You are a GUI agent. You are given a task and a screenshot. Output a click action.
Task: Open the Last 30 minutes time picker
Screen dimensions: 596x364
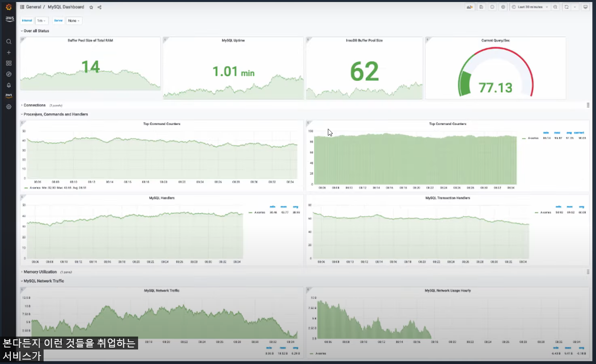(530, 7)
